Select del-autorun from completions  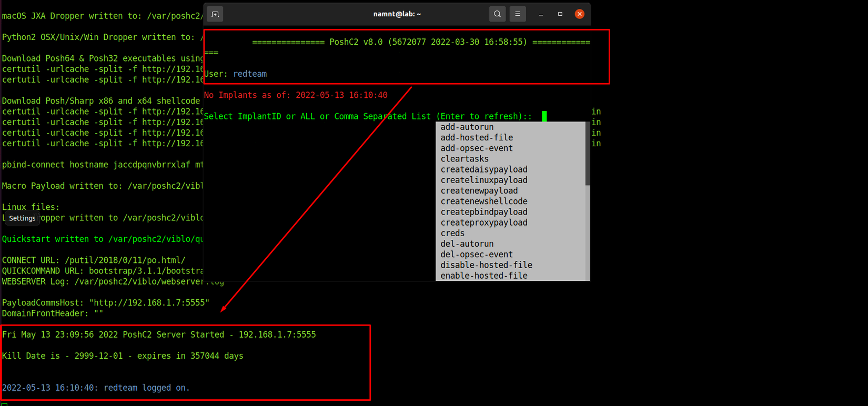tap(510, 244)
